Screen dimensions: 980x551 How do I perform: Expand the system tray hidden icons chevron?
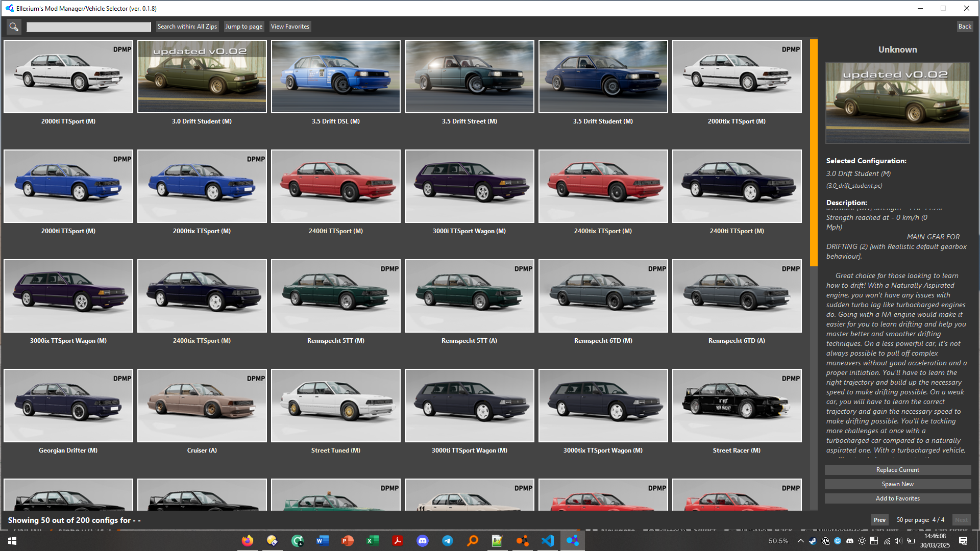(x=800, y=541)
